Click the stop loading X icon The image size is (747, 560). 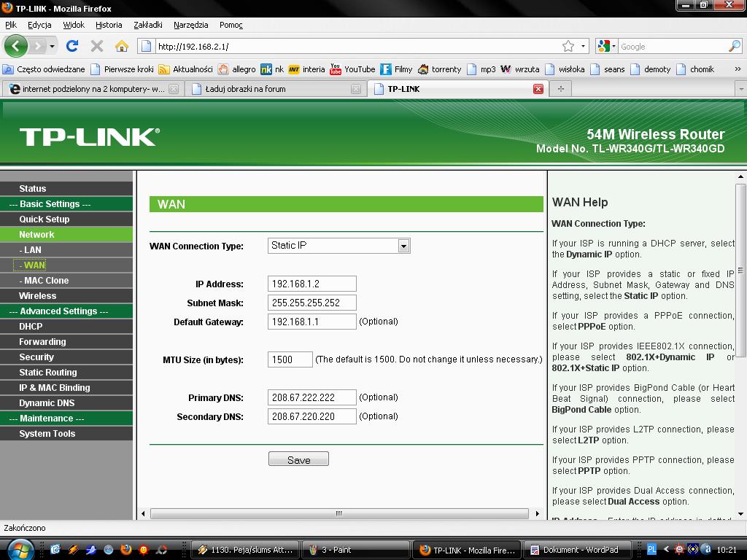[97, 46]
